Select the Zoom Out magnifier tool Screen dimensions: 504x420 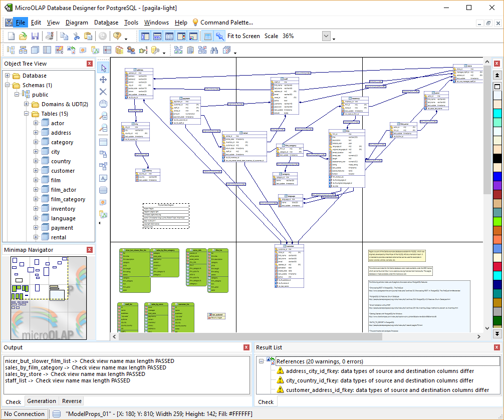pyautogui.click(x=103, y=128)
